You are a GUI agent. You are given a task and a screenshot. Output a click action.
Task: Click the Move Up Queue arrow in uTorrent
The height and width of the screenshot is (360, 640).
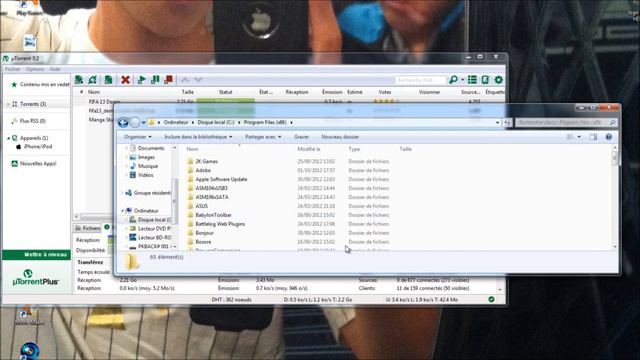point(185,80)
